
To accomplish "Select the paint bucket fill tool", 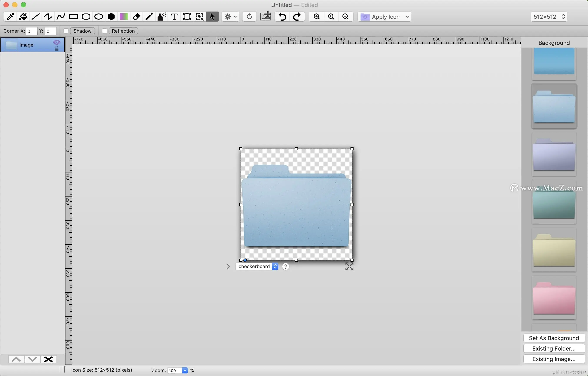I will point(23,17).
